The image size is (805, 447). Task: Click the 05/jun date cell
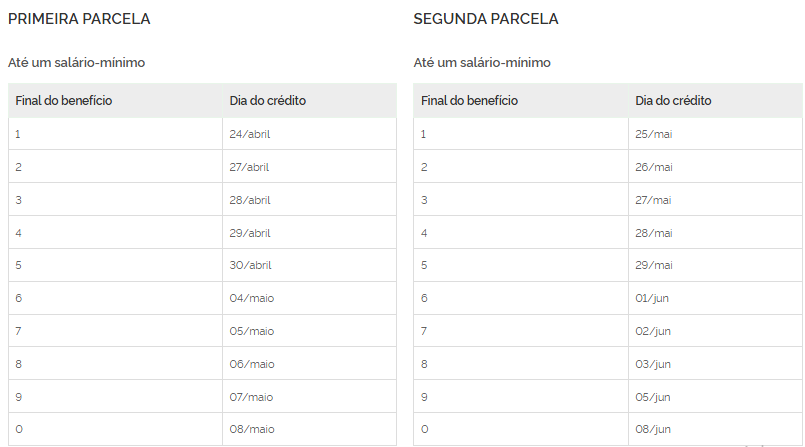click(654, 396)
